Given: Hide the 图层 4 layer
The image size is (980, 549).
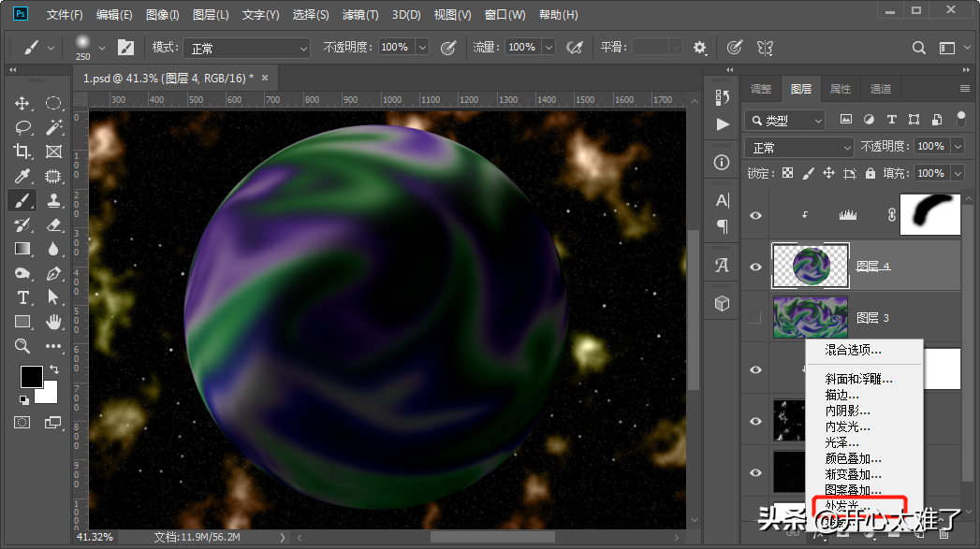Looking at the screenshot, I should [756, 267].
